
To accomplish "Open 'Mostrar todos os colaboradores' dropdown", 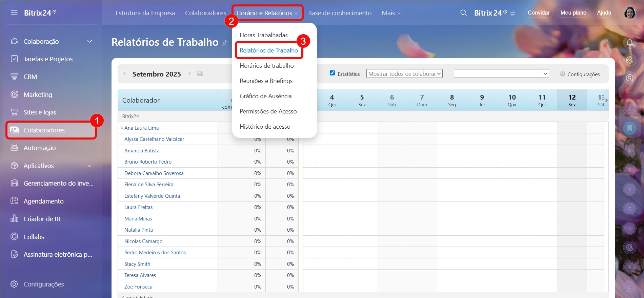I will 404,74.
